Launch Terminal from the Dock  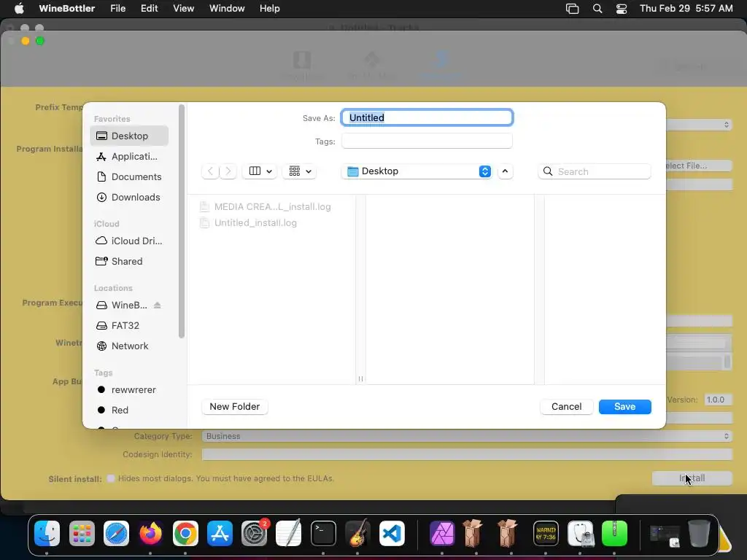(x=323, y=533)
